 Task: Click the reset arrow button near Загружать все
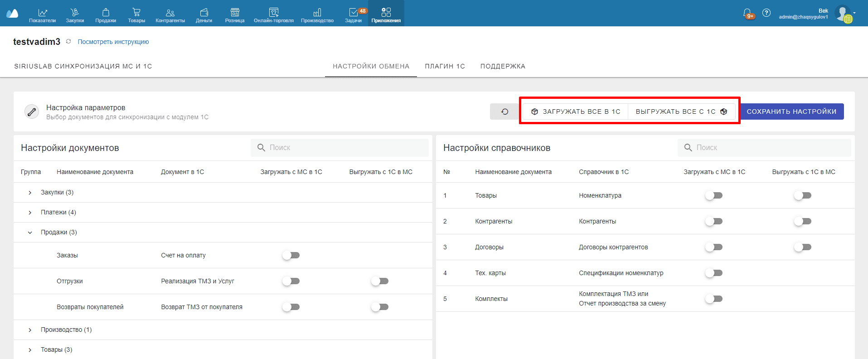pyautogui.click(x=504, y=112)
